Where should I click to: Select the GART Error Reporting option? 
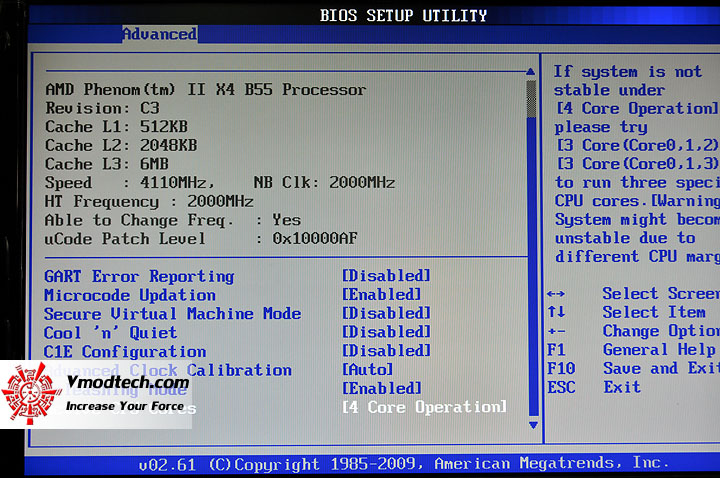click(x=139, y=276)
